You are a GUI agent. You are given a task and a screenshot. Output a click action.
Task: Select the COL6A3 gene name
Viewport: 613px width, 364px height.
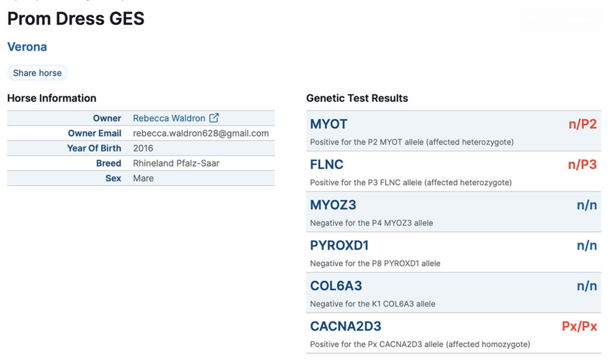point(336,286)
